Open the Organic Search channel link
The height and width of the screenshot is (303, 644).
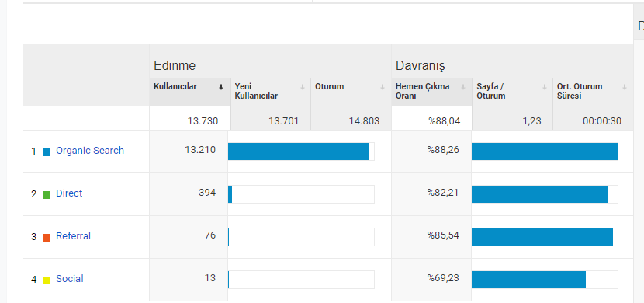tap(90, 151)
